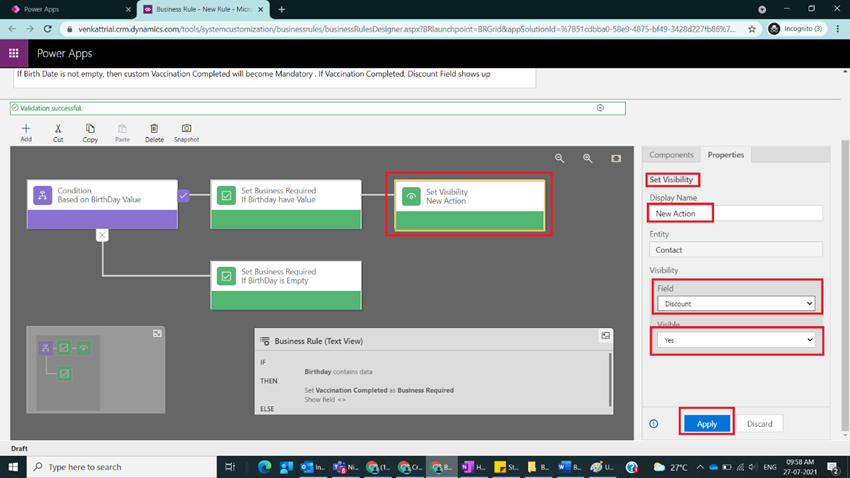Image resolution: width=850 pixels, height=478 pixels.
Task: Click the Cut scissors icon
Action: pos(58,132)
